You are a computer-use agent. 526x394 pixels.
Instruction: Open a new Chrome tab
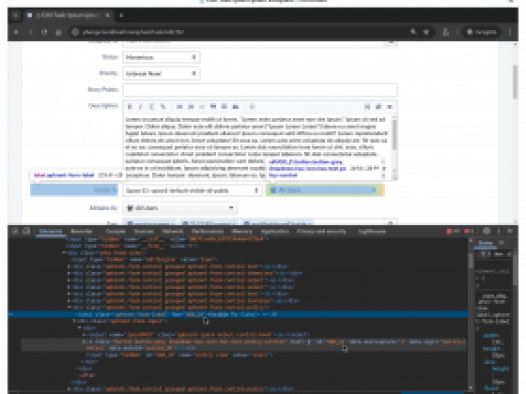coord(121,15)
